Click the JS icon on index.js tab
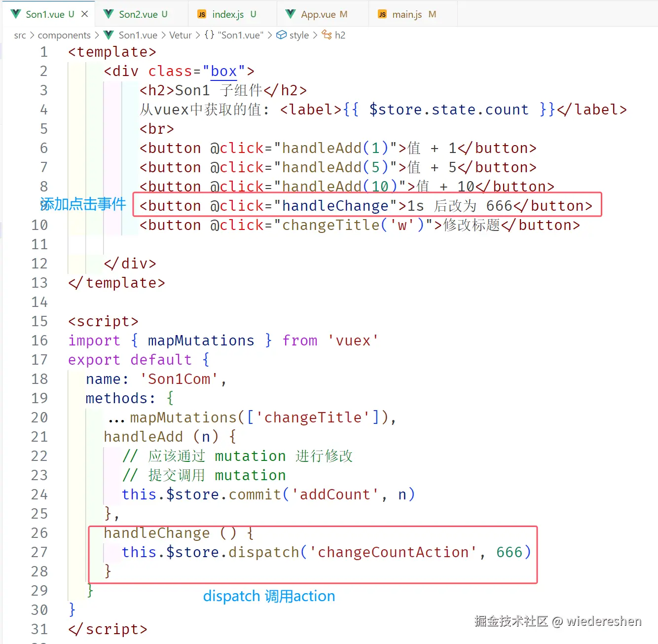The width and height of the screenshot is (658, 644). [x=202, y=14]
